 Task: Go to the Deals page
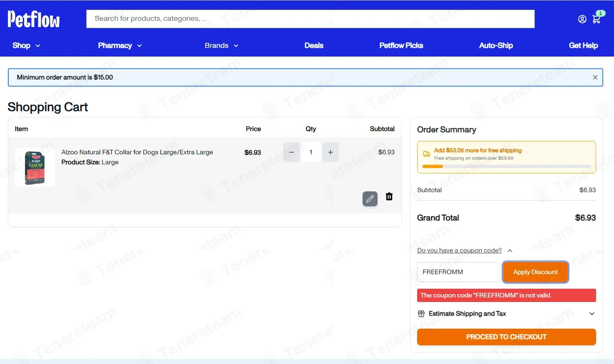point(314,46)
